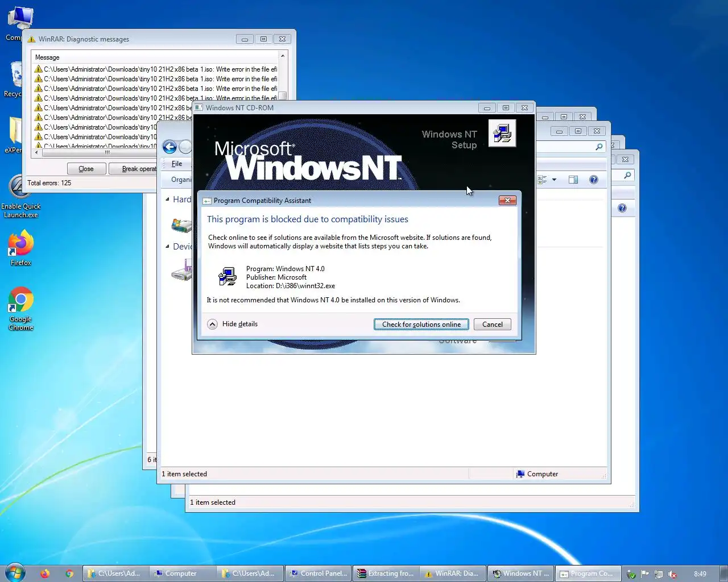Select the CD drive icon under Devices
728x582 pixels.
(182, 271)
